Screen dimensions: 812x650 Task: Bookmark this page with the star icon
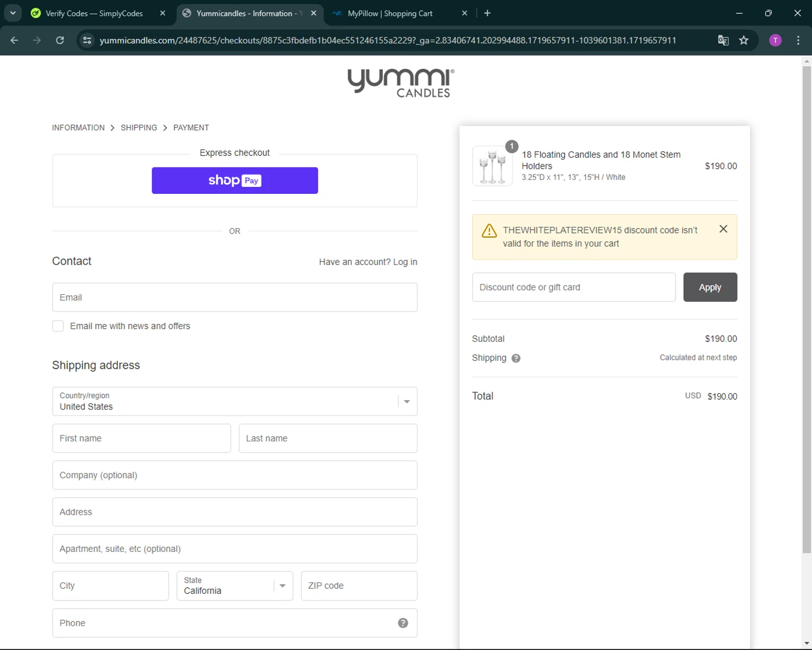(x=744, y=40)
